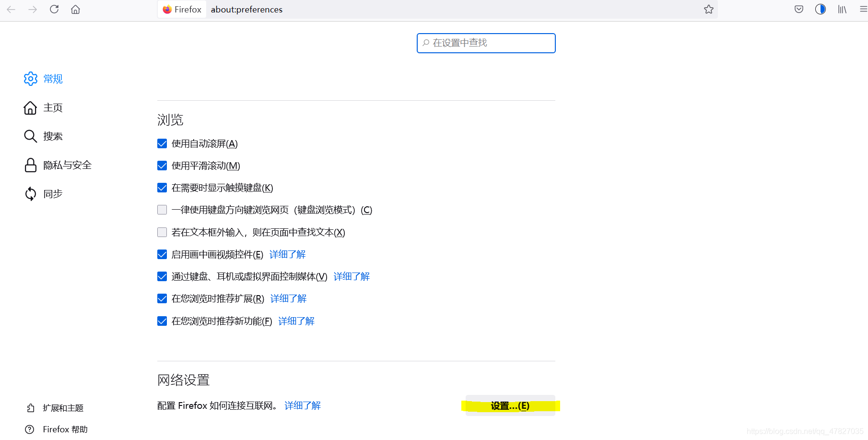868x440 pixels.
Task: Bookmark this page with star icon
Action: (x=709, y=9)
